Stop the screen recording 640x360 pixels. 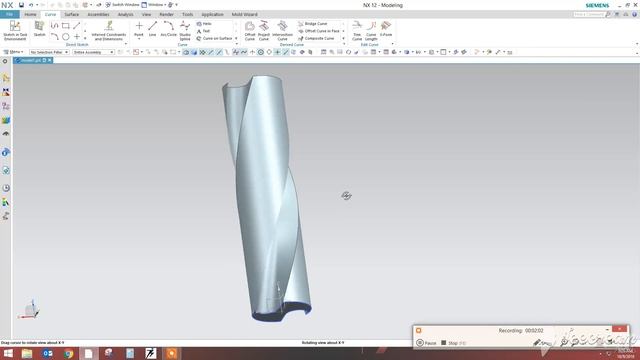453,343
